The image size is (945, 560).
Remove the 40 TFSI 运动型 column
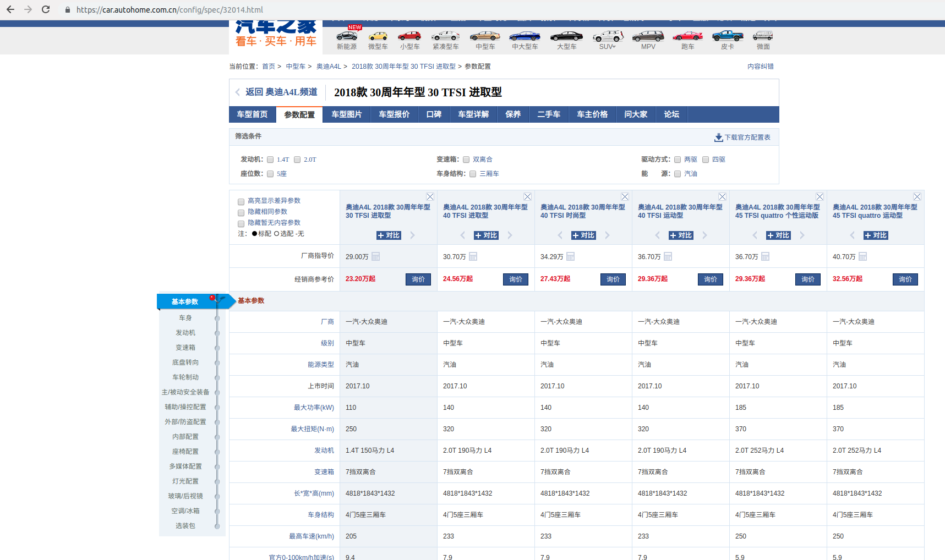[x=723, y=197]
